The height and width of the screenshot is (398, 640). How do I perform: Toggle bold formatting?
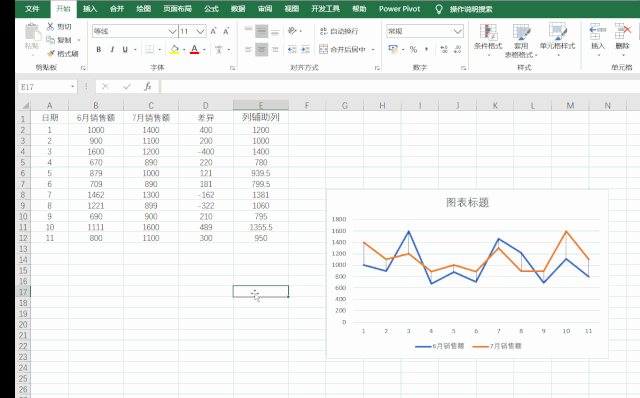[98, 49]
